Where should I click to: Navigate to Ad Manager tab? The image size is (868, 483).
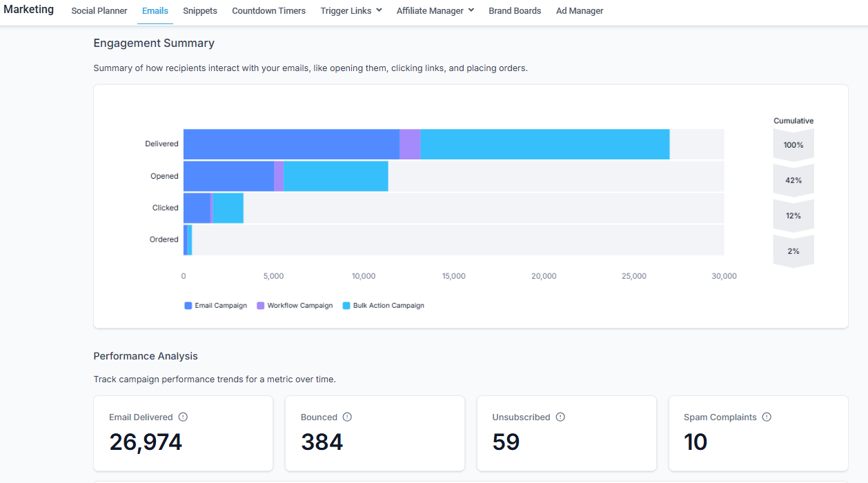point(580,11)
